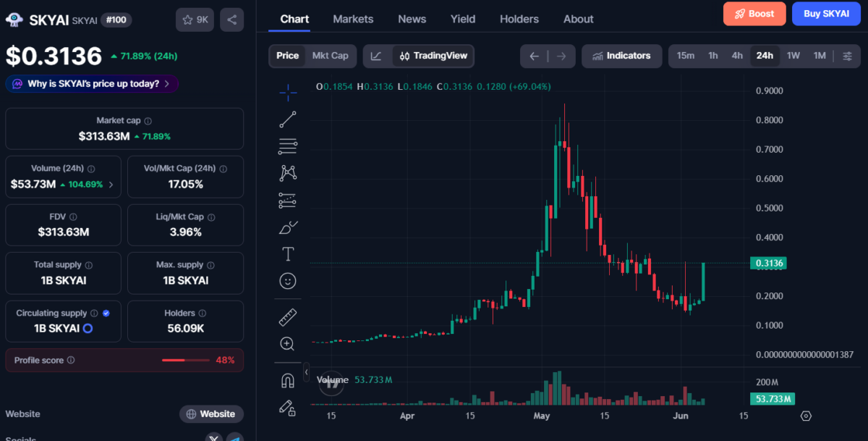The width and height of the screenshot is (868, 441).
Task: Go back with the left arrow
Action: 534,56
